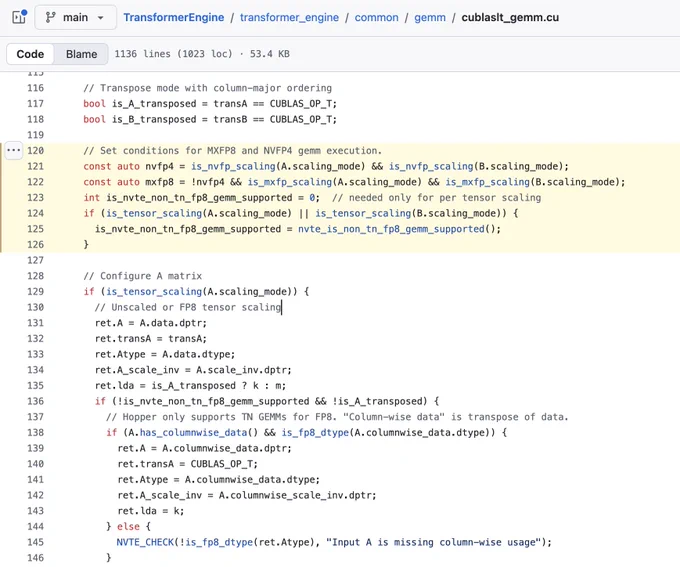
Task: Click line number 126
Action: tap(36, 244)
